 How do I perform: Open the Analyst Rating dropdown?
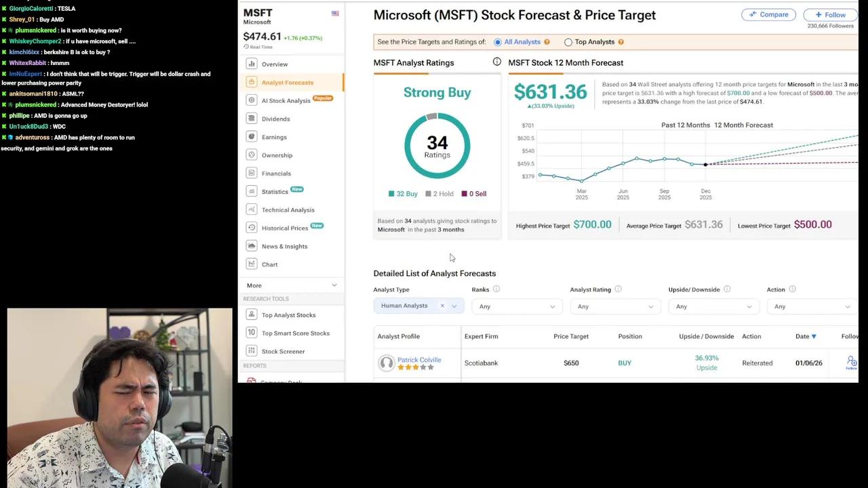point(614,306)
